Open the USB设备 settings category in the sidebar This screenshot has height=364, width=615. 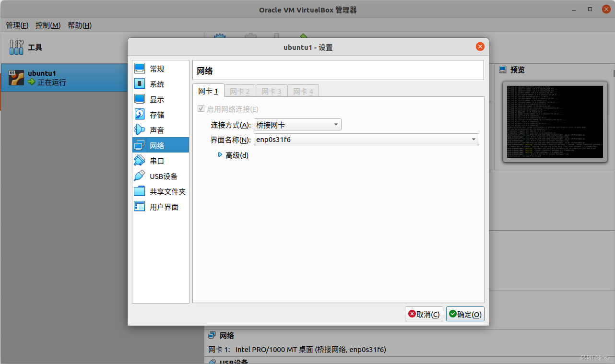(x=161, y=176)
